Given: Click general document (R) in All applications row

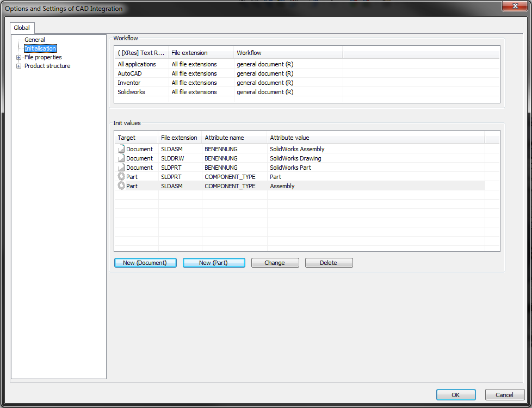Looking at the screenshot, I should 265,64.
